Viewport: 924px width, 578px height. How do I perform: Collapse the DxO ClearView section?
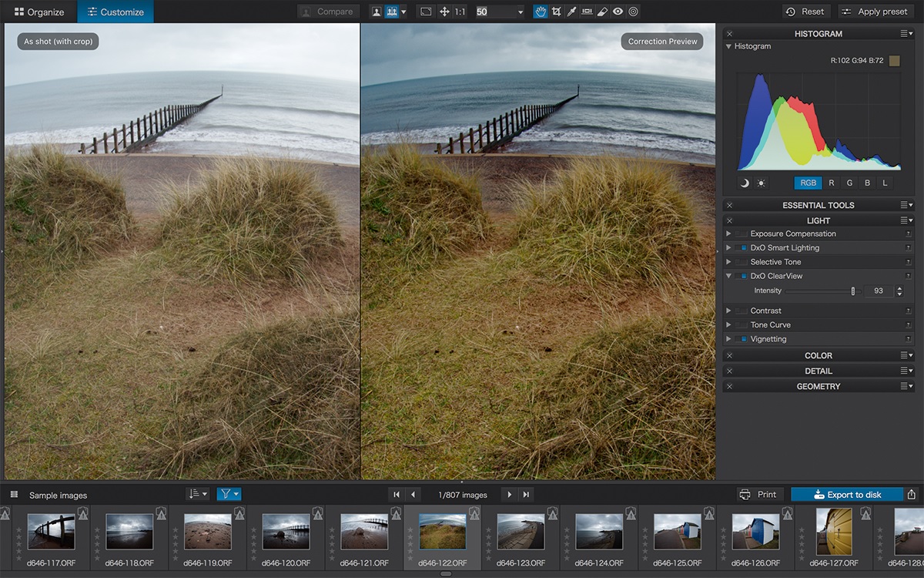[728, 276]
